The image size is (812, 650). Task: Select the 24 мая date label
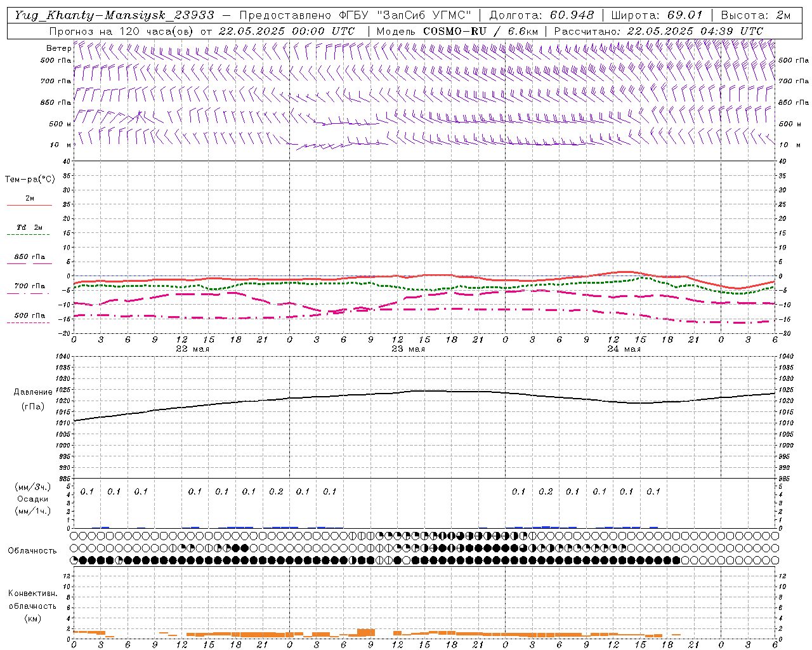[624, 349]
